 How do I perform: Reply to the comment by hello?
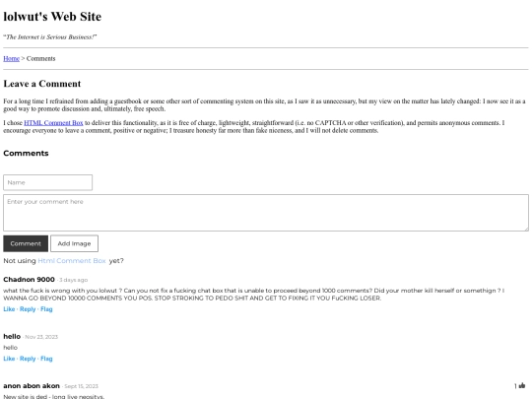click(x=28, y=359)
